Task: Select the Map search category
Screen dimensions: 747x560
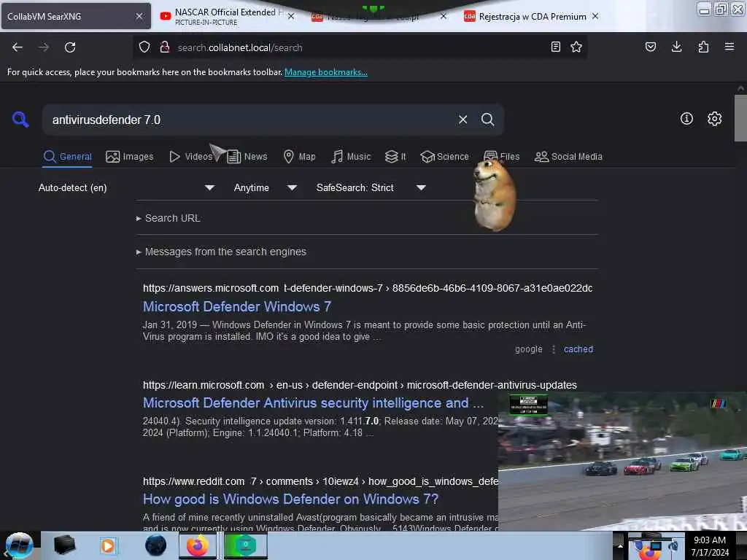Action: [299, 156]
